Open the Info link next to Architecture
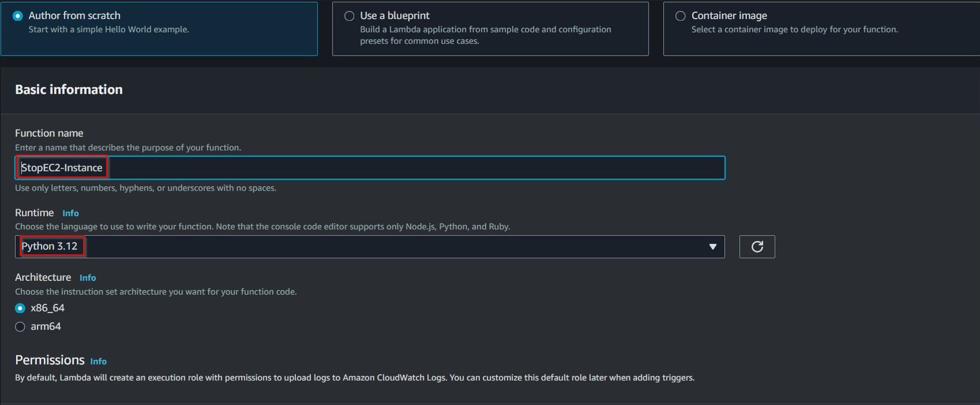The width and height of the screenshot is (980, 405). (x=88, y=278)
